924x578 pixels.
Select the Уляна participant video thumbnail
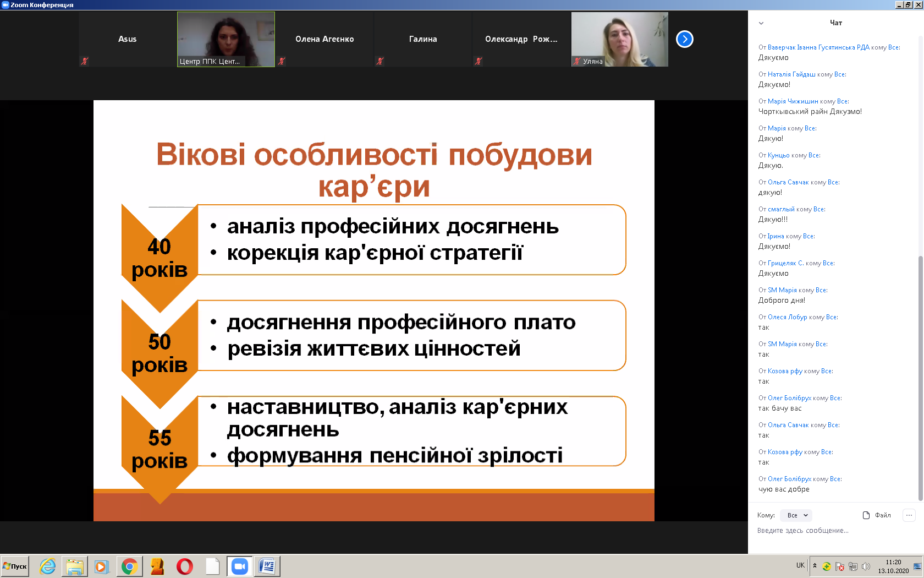pos(620,39)
